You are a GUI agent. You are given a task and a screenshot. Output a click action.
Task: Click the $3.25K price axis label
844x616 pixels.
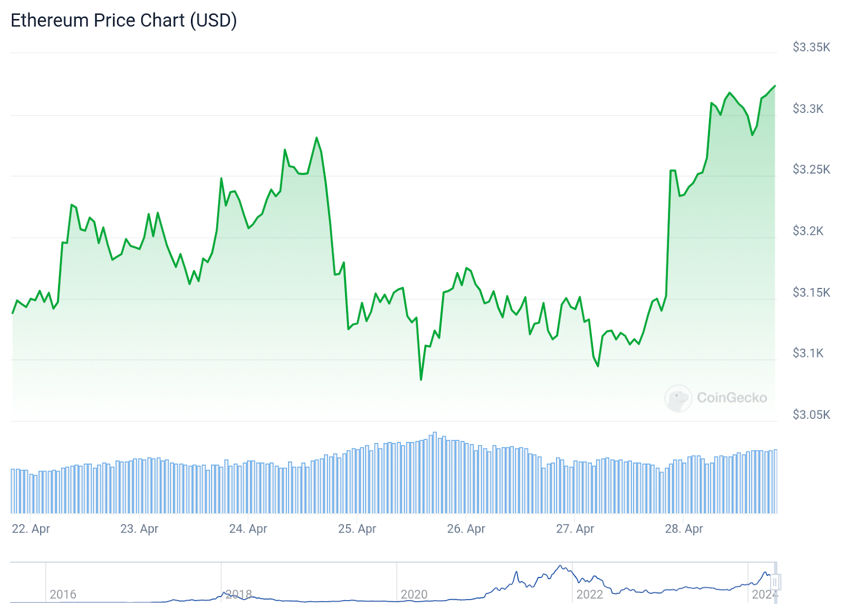pos(811,169)
